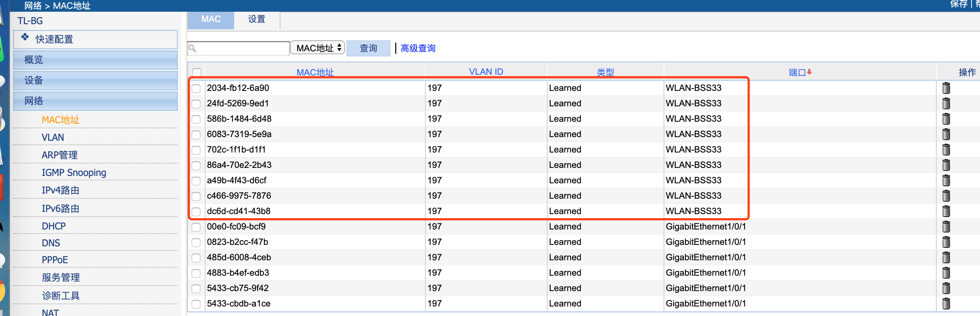
Task: Sort by the VLAN ID column header
Action: (x=486, y=72)
